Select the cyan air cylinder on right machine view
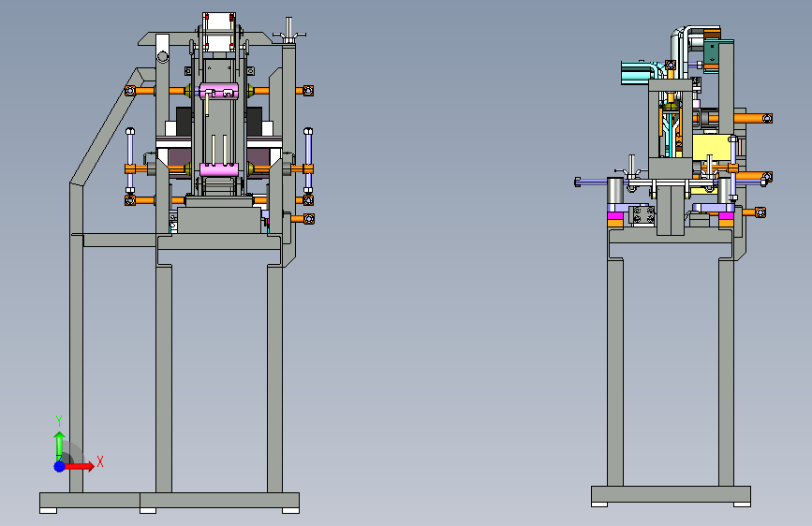This screenshot has height=526, width=812. 635,72
